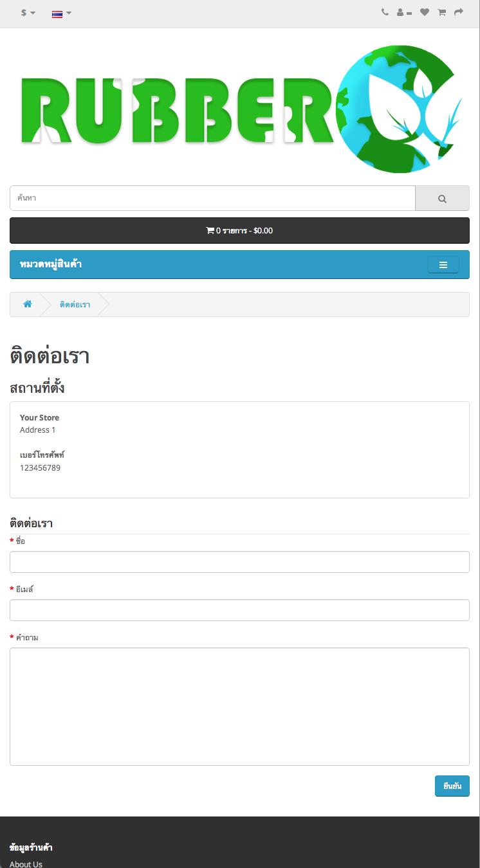The width and height of the screenshot is (480, 868).
Task: Focus the อีเมล์ email input field
Action: tap(239, 610)
